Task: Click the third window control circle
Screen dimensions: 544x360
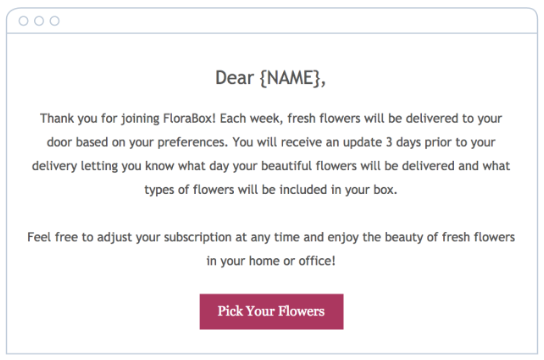Action: 54,21
